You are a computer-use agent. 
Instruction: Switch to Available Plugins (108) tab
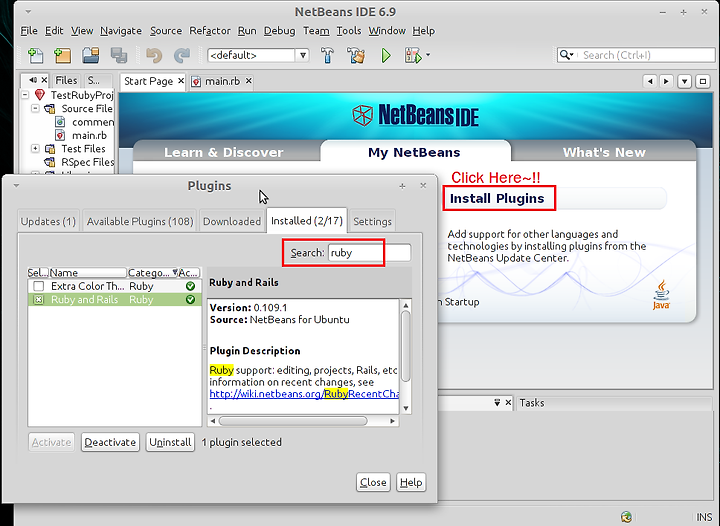(x=140, y=221)
